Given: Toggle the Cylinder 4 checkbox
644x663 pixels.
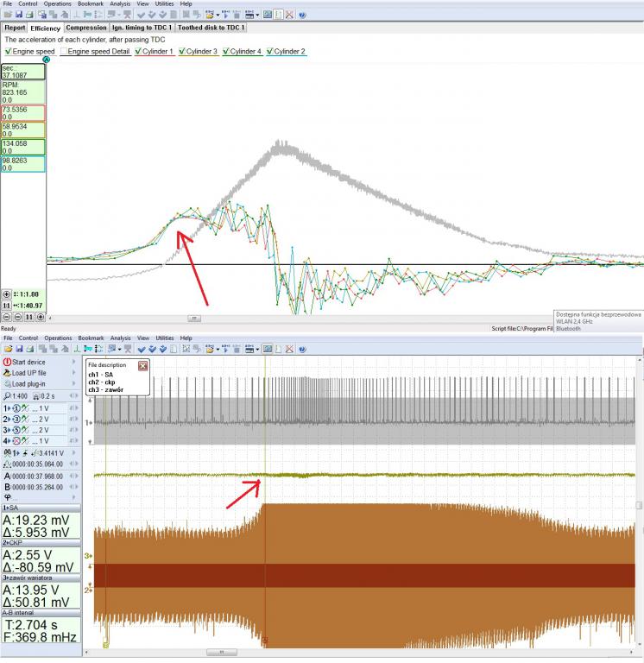Looking at the screenshot, I should click(226, 51).
